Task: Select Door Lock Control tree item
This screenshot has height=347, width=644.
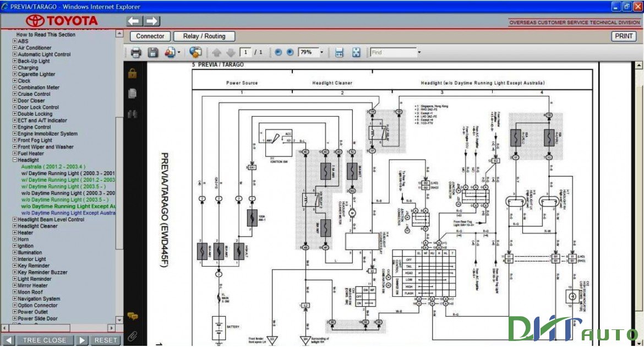Action: (38, 107)
